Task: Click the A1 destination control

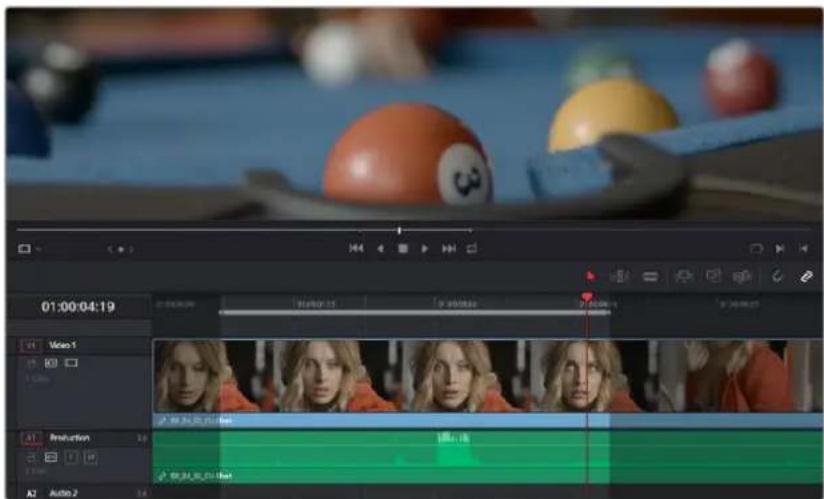Action: pos(31,438)
